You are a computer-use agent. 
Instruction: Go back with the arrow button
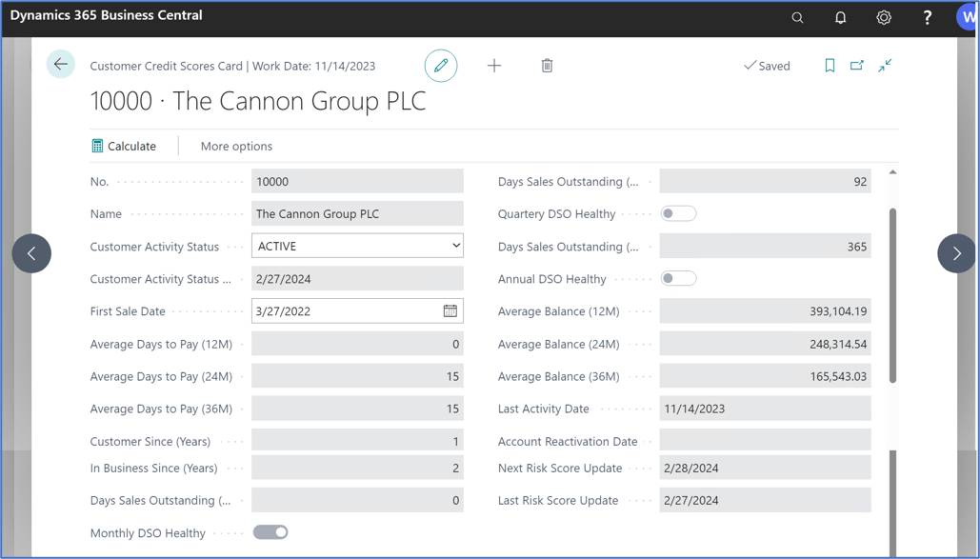[61, 64]
